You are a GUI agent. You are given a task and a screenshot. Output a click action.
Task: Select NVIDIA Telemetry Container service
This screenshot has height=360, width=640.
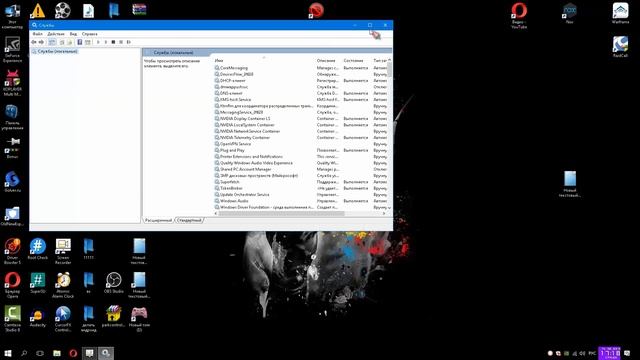(301, 138)
